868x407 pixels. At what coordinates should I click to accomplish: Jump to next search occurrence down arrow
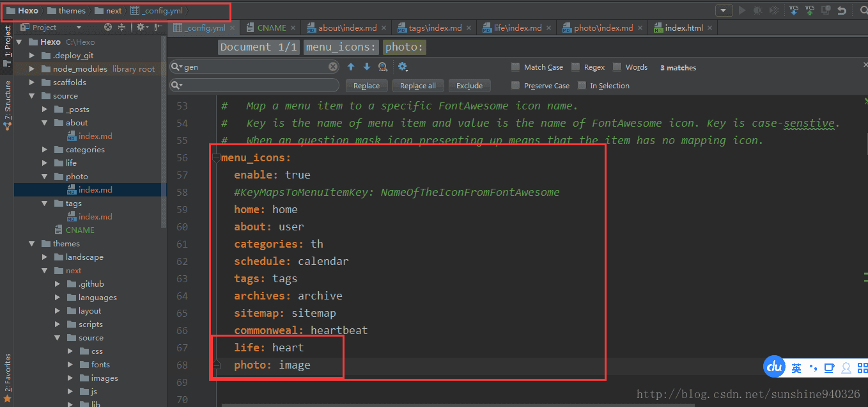pyautogui.click(x=367, y=67)
